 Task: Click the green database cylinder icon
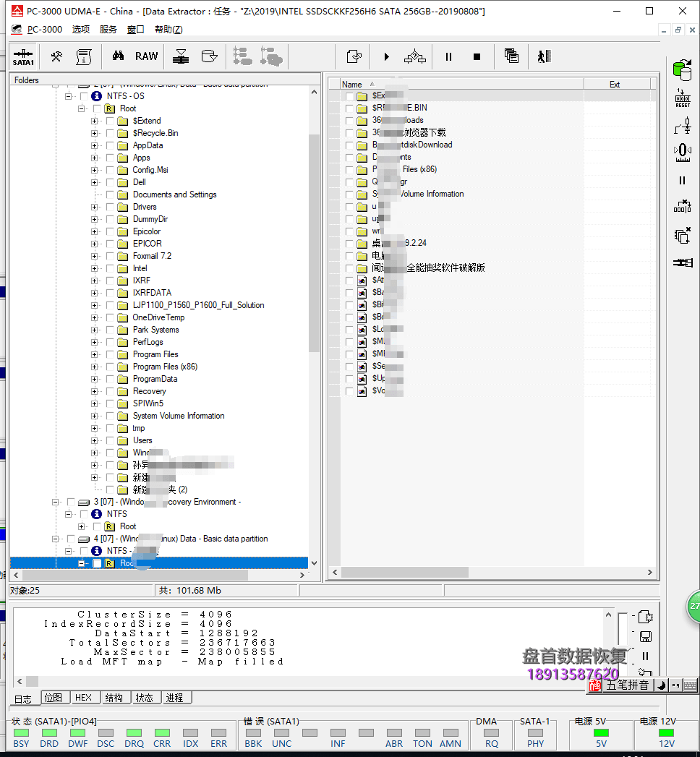pyautogui.click(x=682, y=70)
